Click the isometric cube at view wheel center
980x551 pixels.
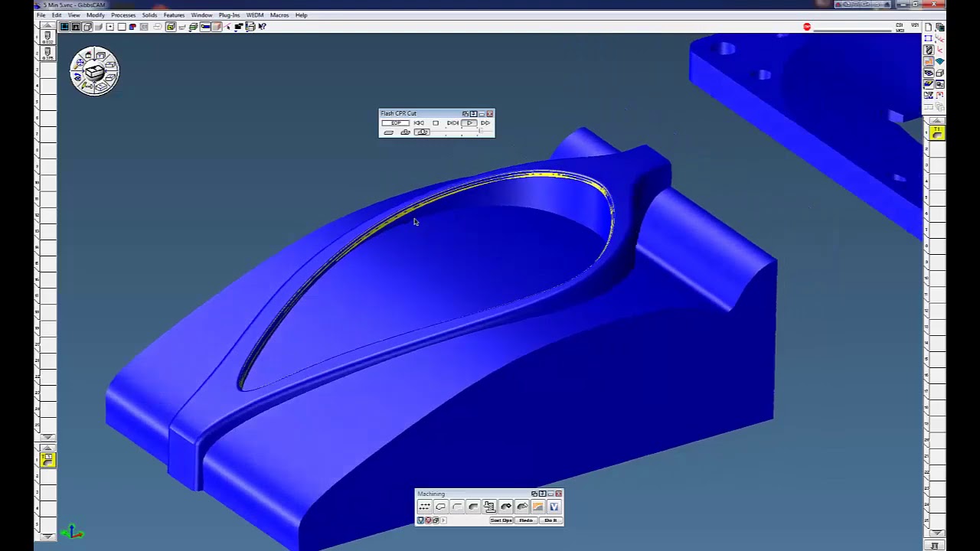tap(94, 72)
